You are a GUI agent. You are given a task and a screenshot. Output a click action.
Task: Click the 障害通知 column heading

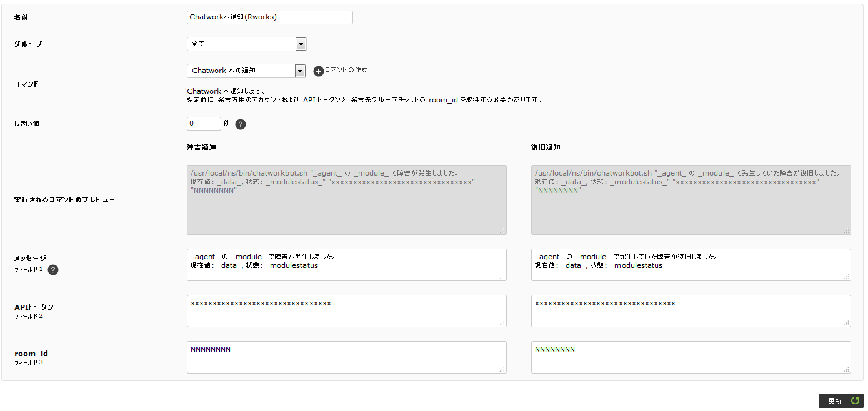[201, 147]
